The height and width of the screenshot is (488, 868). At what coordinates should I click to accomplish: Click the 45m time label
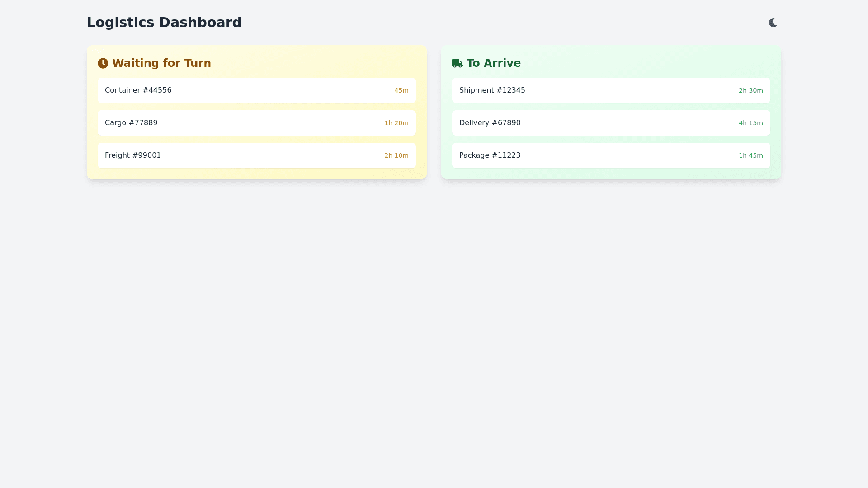point(401,90)
